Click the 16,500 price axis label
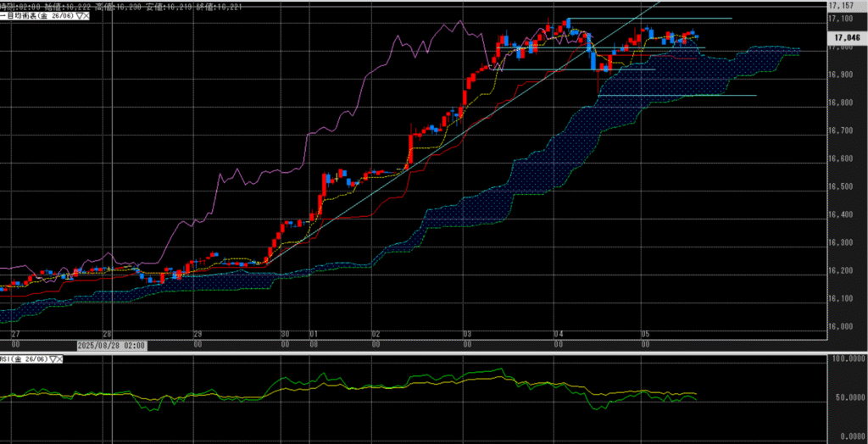The image size is (868, 444). [x=843, y=186]
